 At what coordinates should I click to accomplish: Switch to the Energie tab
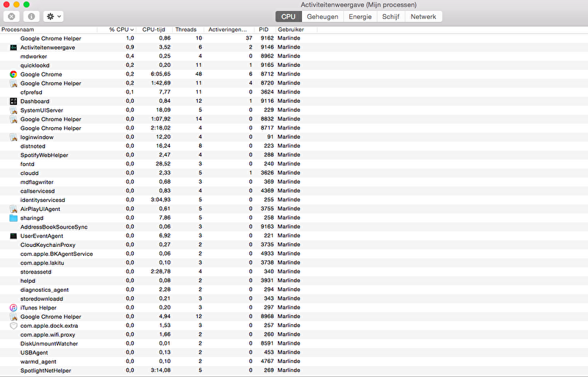[x=359, y=16]
